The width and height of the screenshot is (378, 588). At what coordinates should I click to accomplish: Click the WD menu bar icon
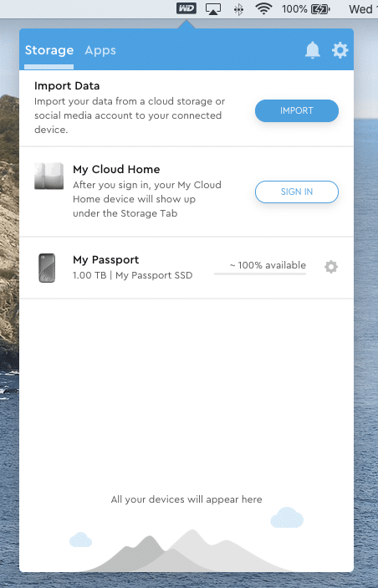[186, 8]
